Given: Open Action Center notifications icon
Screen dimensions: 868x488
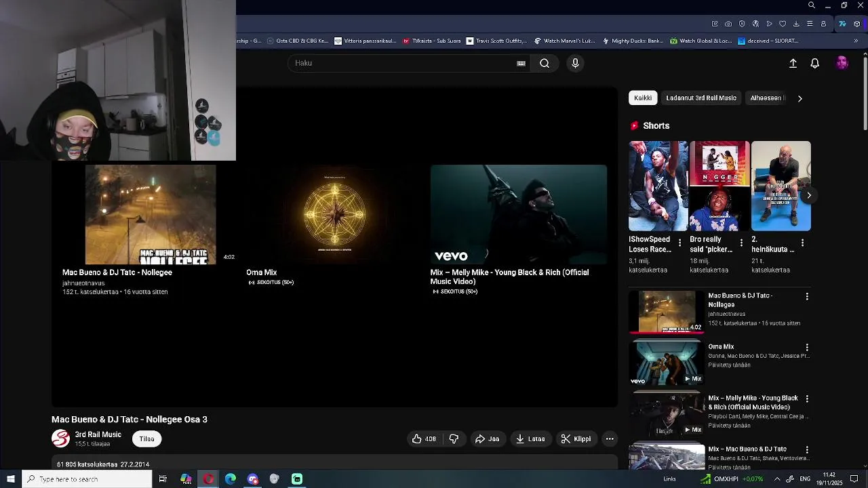Looking at the screenshot, I should pos(854,479).
